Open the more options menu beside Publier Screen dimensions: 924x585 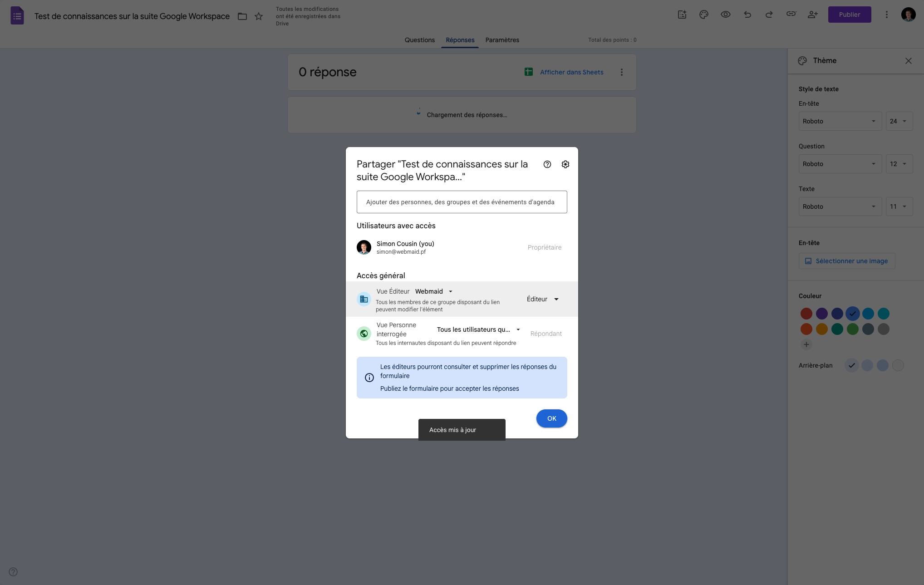point(886,15)
